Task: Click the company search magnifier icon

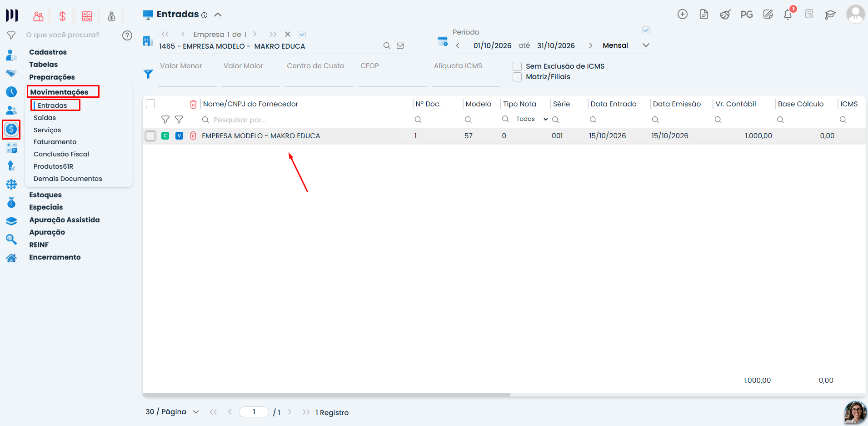Action: [x=387, y=46]
